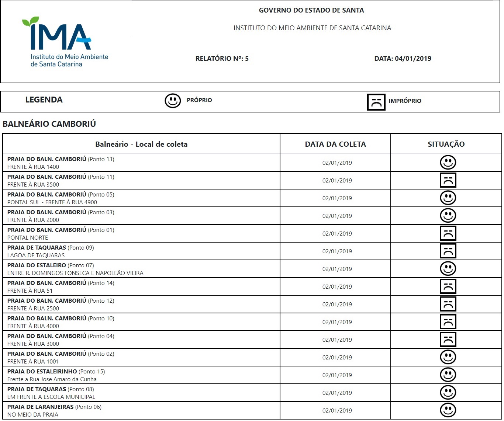Click 'FRENTE À RUA 1400' location text
Viewport: 504px width, 421px height.
coord(33,167)
